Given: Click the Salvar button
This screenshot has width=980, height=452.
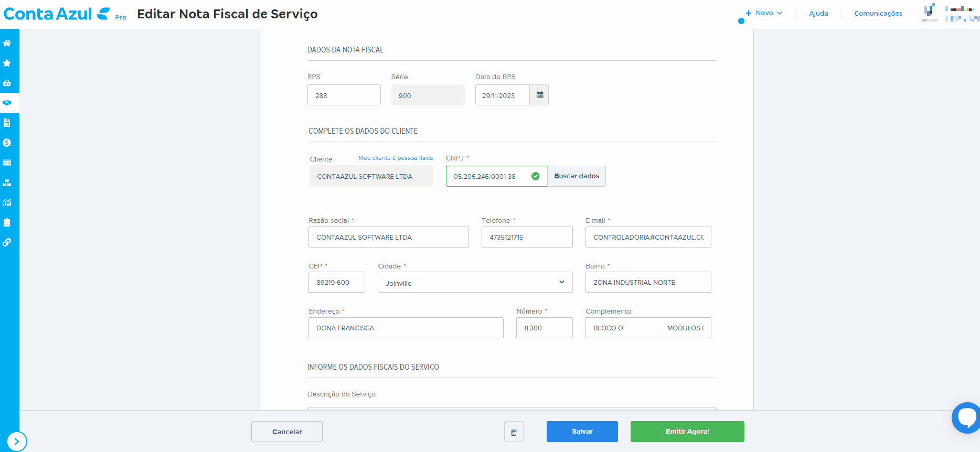Looking at the screenshot, I should 582,432.
